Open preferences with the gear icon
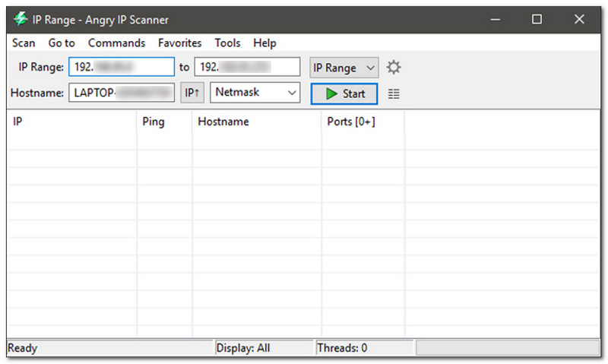608x364 pixels. click(x=394, y=68)
